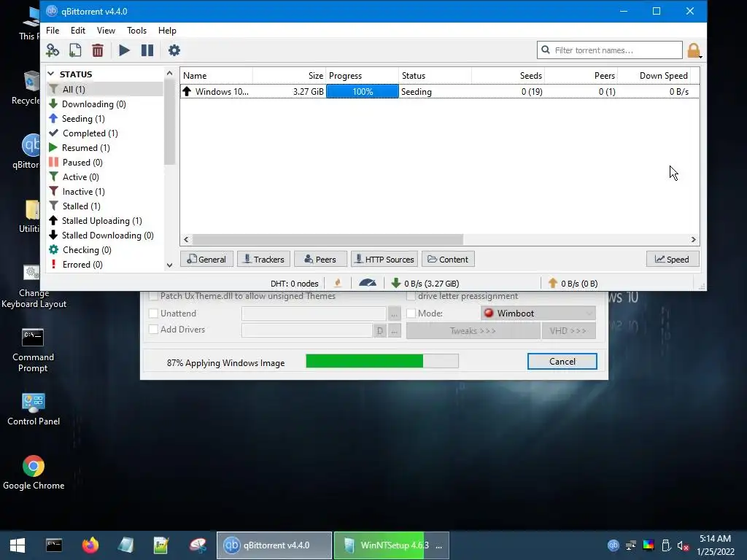Click the Pause toolbar icon
The height and width of the screenshot is (560, 747).
tap(147, 50)
